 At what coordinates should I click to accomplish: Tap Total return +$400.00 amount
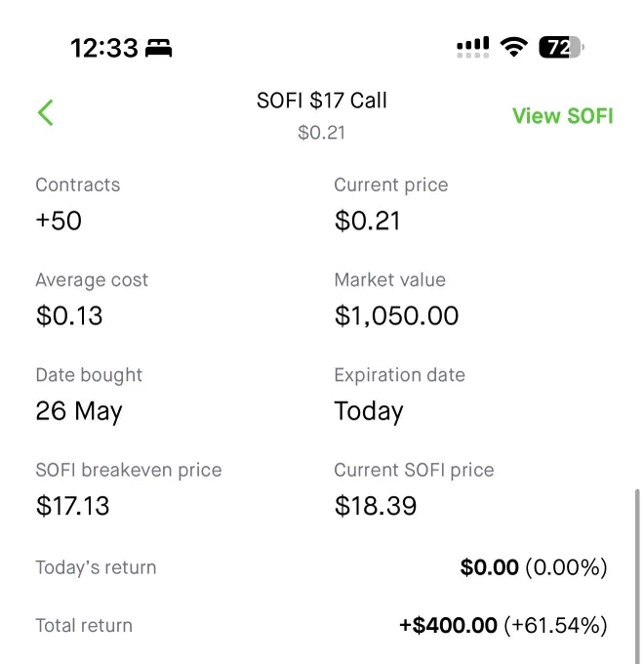point(448,626)
